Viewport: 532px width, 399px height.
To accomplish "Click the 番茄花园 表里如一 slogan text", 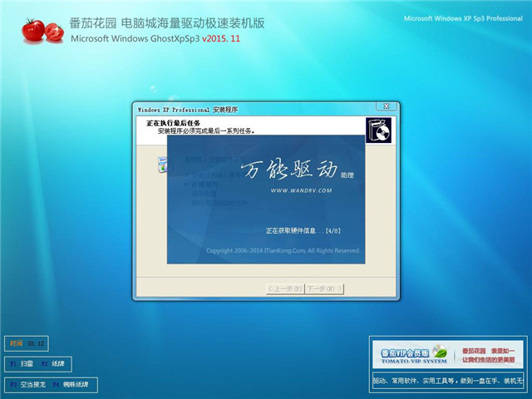I will click(x=488, y=351).
